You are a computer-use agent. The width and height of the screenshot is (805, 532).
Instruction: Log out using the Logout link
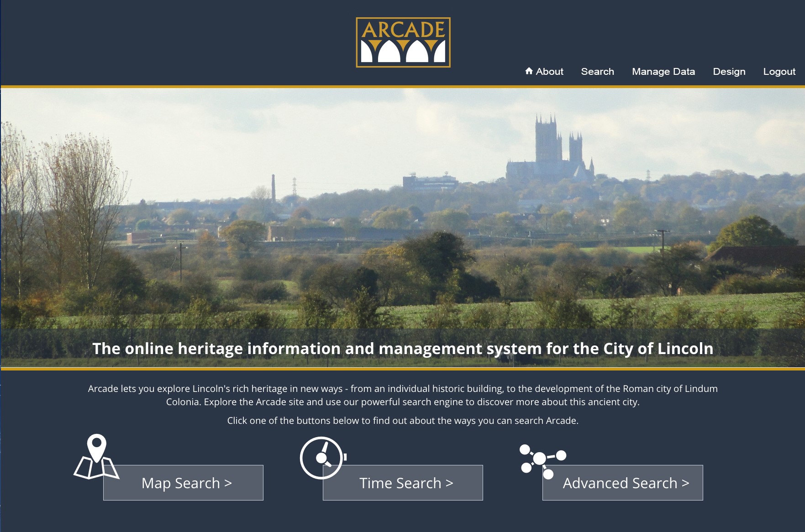[x=779, y=72]
